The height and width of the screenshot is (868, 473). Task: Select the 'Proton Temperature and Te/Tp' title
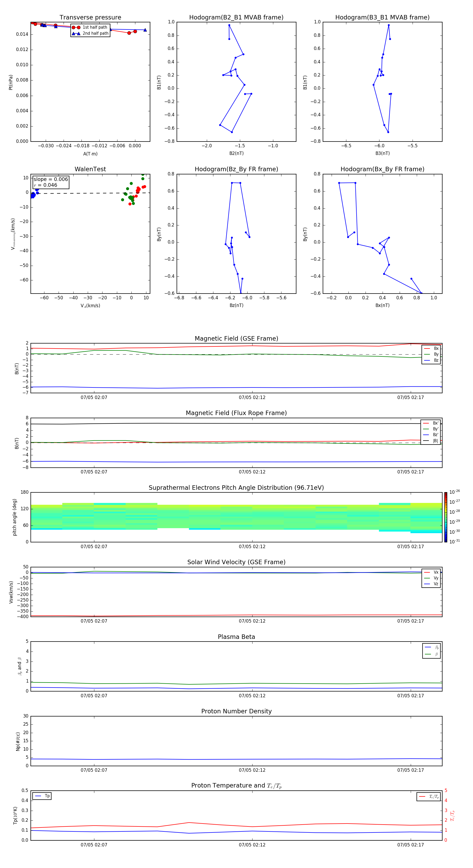[x=236, y=786]
